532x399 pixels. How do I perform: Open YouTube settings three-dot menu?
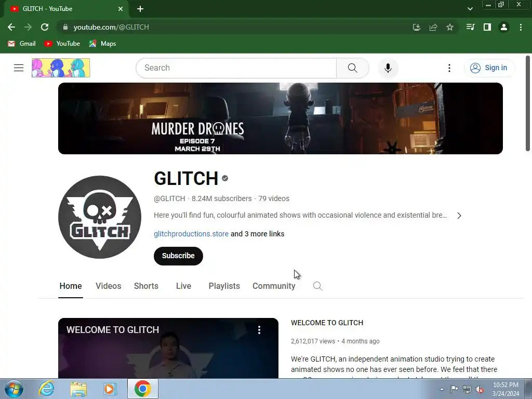click(449, 68)
